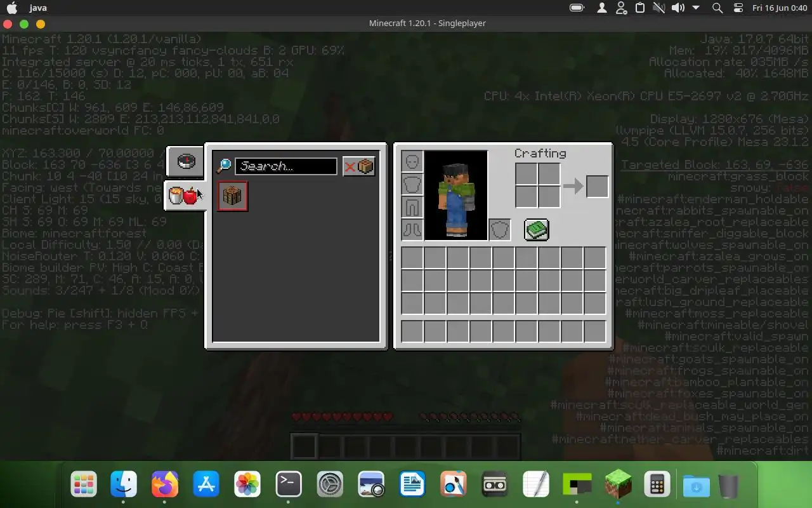Click the user-with-minus-badge menu bar icon
The height and width of the screenshot is (508, 812).
tap(622, 8)
